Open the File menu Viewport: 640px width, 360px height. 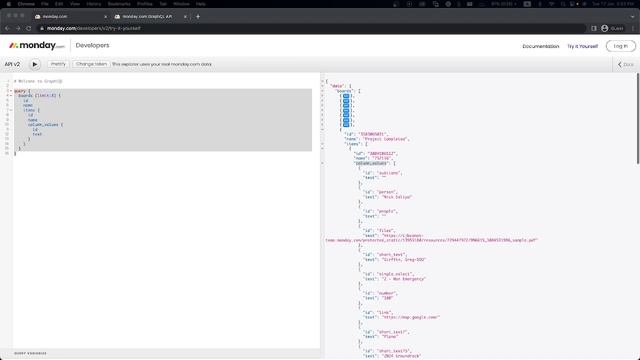click(x=44, y=4)
